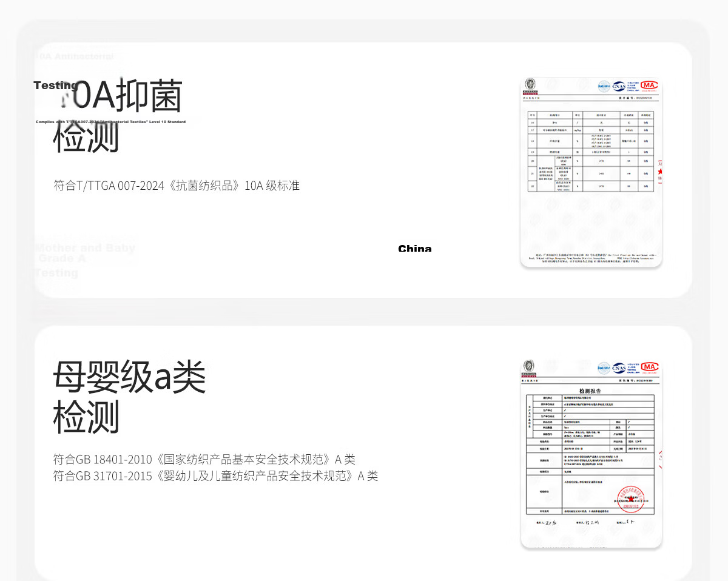Click the round emblem atop the antibacterial certificate

[530, 83]
